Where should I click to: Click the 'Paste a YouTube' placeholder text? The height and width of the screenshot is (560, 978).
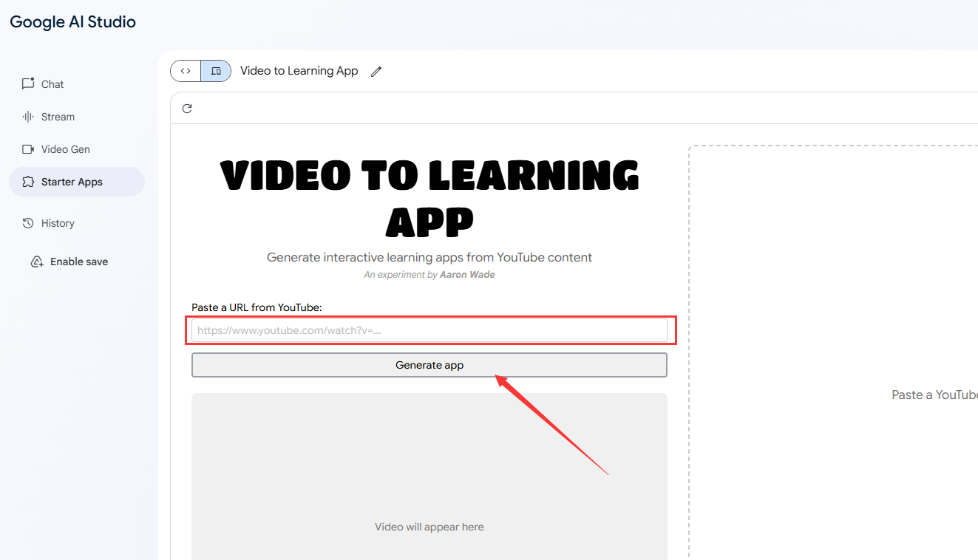pyautogui.click(x=934, y=395)
